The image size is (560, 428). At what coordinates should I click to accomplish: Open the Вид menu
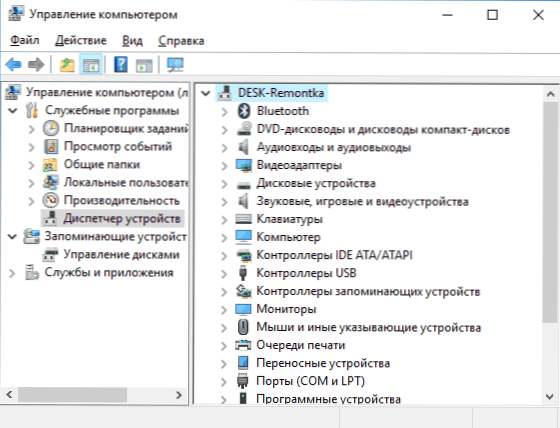132,40
